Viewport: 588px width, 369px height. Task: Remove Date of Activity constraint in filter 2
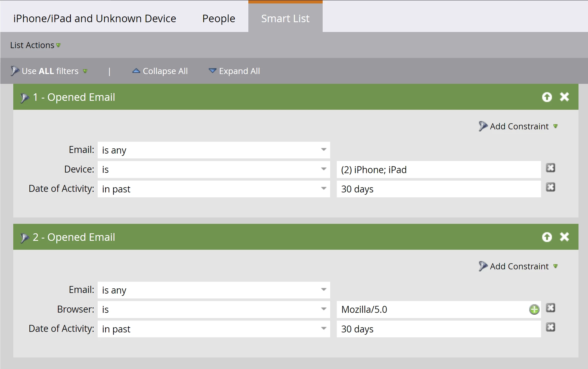click(550, 327)
